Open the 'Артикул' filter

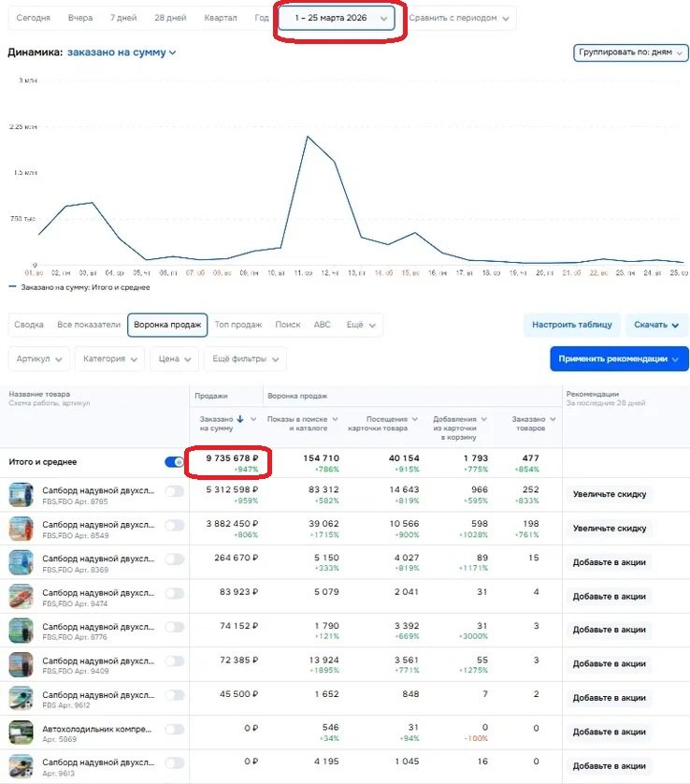pyautogui.click(x=39, y=359)
